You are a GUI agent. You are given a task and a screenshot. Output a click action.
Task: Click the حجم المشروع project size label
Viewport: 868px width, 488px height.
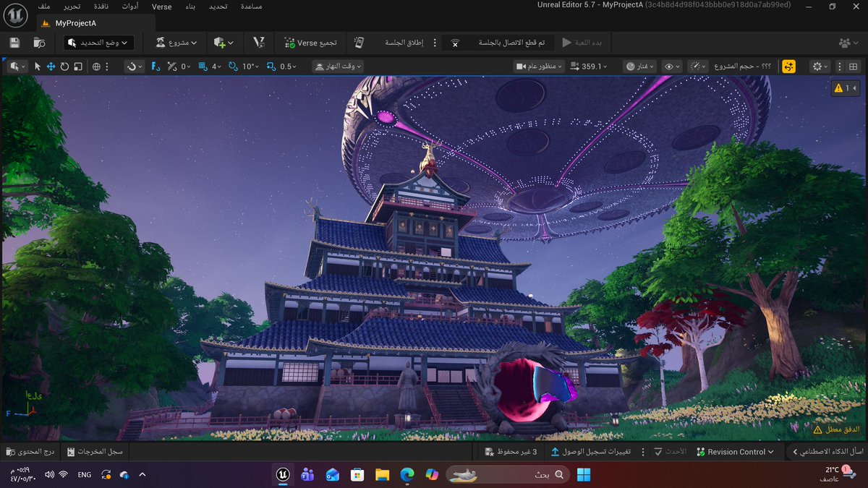tap(744, 66)
